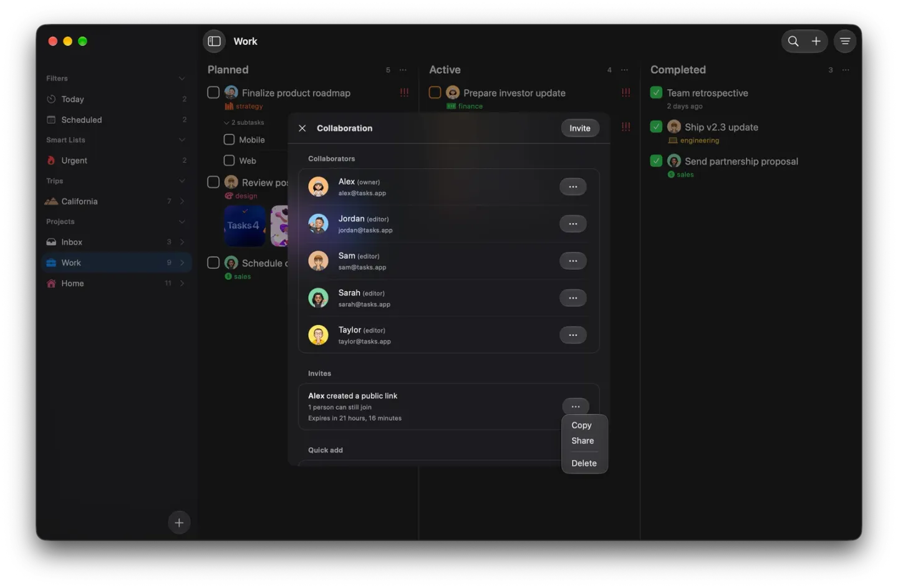Check the Mobile subtask
Image resolution: width=898 pixels, height=588 pixels.
(229, 140)
